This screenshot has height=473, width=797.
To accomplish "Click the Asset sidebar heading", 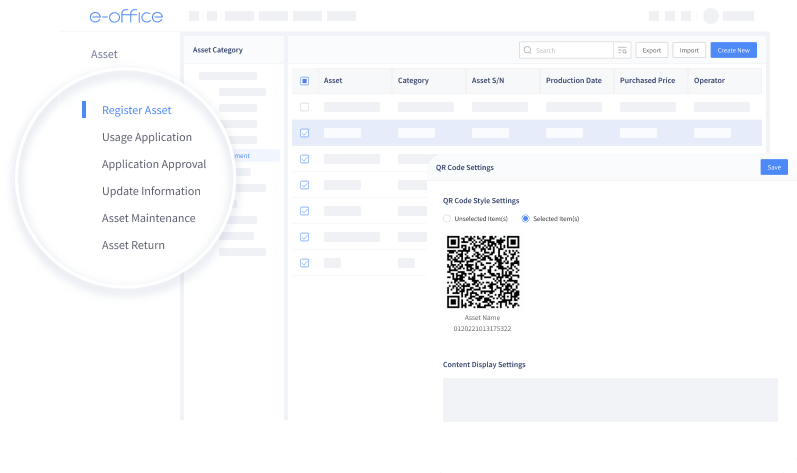I will (104, 54).
